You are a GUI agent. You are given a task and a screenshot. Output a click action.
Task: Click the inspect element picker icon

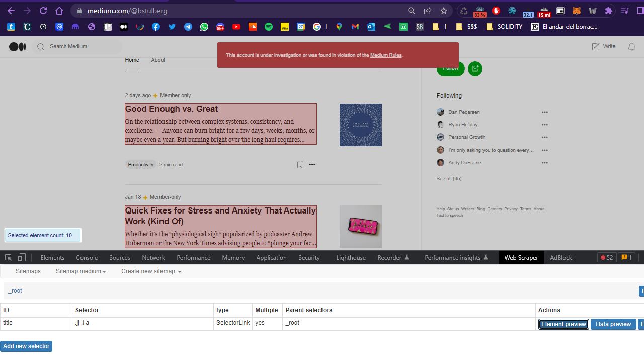9,257
